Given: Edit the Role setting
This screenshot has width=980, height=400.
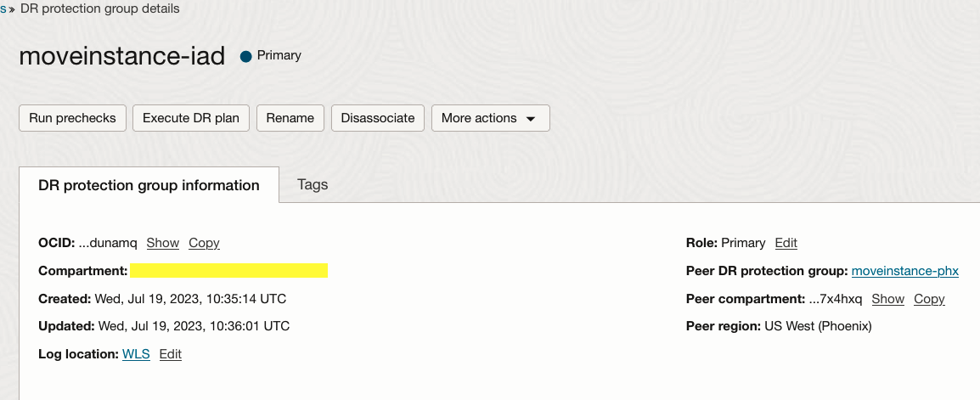Looking at the screenshot, I should [786, 243].
